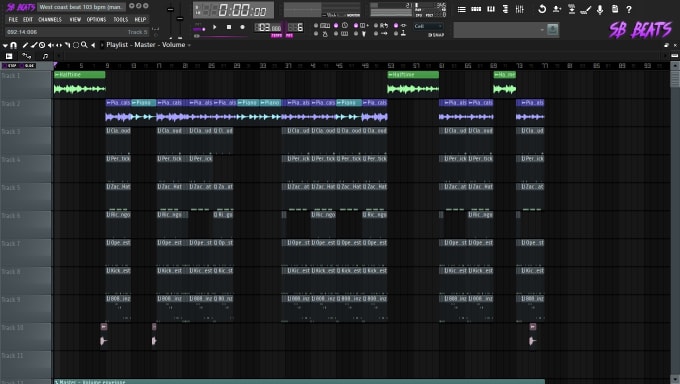The height and width of the screenshot is (384, 680).
Task: Select the Delete tool in playlist toolbar
Action: pyautogui.click(x=42, y=45)
